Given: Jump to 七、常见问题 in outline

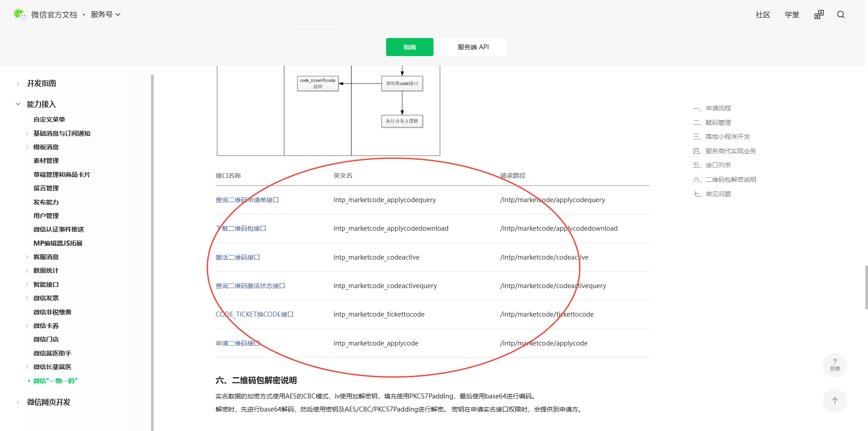Looking at the screenshot, I should [x=712, y=194].
